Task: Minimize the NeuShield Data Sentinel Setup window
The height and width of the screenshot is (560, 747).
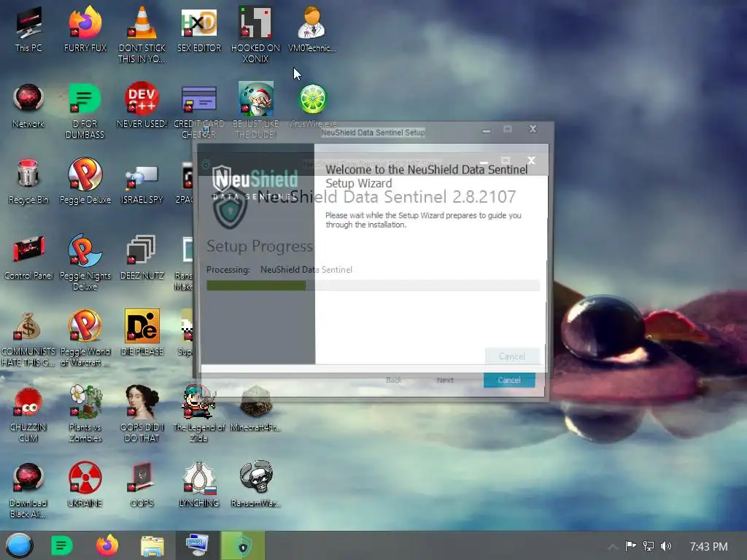Action: 486,130
